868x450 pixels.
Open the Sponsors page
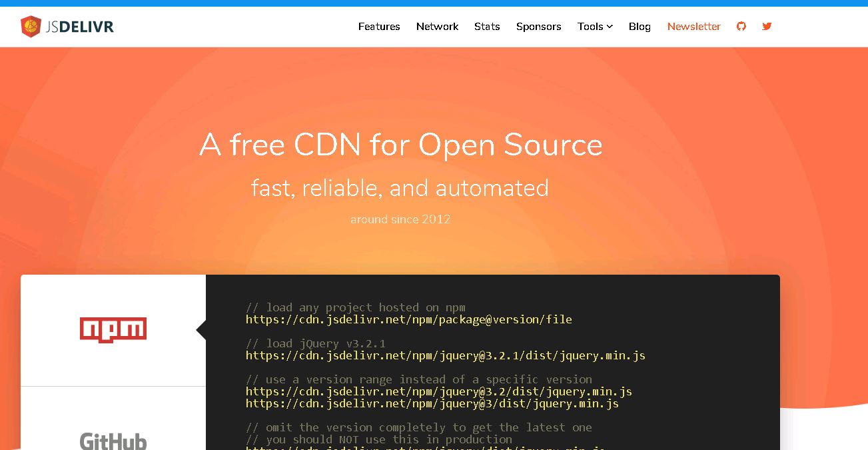(x=538, y=27)
